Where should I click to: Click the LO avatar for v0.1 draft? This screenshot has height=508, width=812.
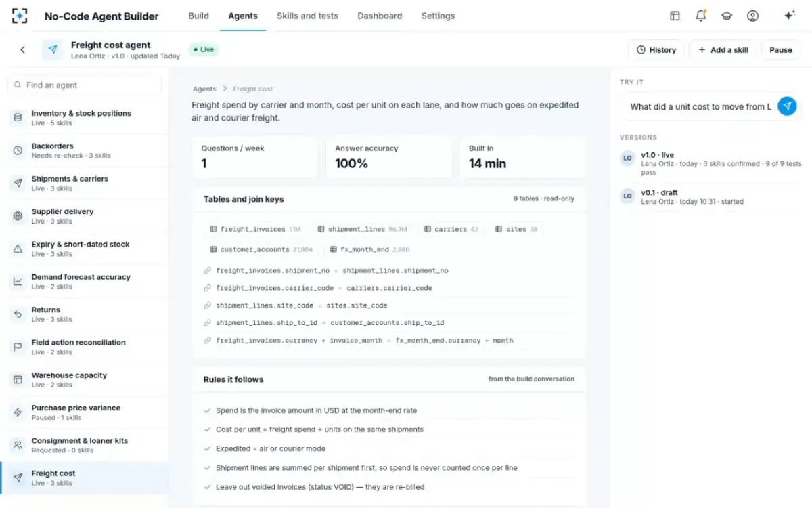tap(627, 196)
